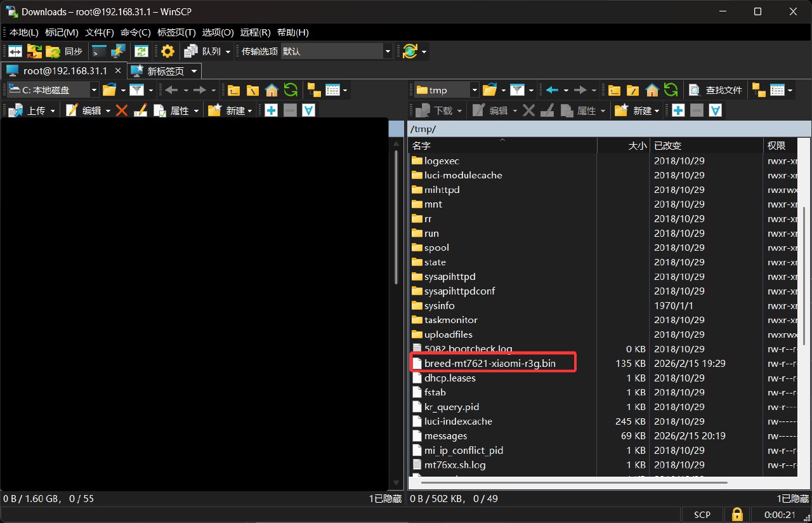812x523 pixels.
Task: Delete selected local file with red X
Action: coord(122,110)
